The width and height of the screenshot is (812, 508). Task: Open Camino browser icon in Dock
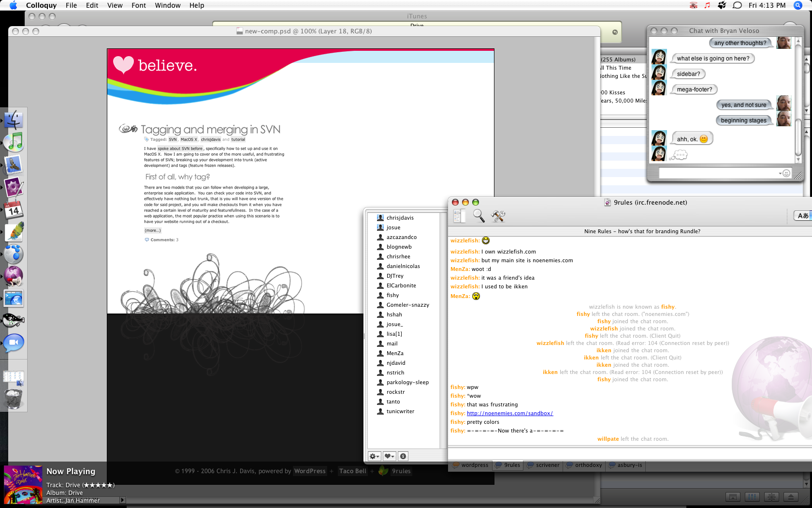14,254
